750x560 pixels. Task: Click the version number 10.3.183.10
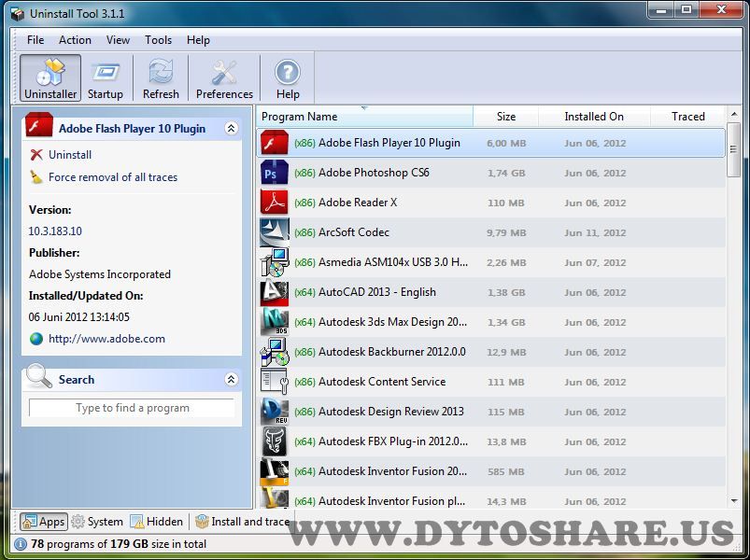tap(55, 231)
